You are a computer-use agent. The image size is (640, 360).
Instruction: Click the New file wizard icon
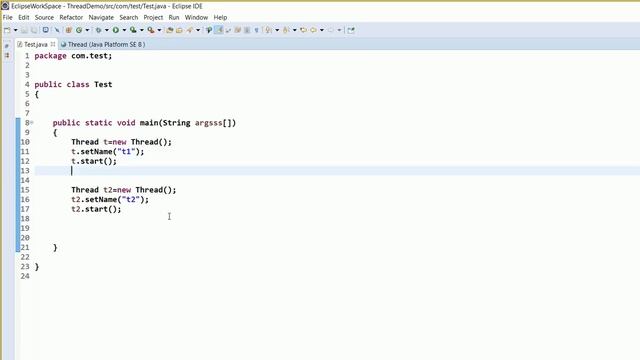point(7,30)
